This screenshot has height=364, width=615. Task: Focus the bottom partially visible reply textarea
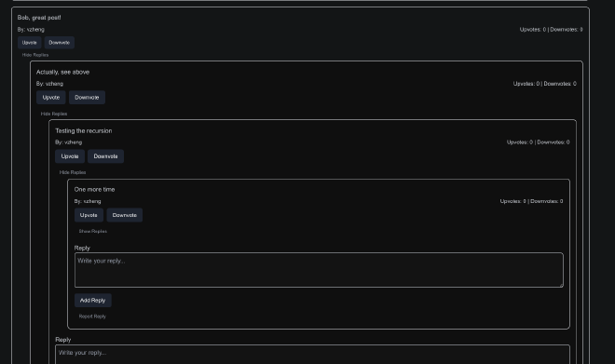point(312,355)
